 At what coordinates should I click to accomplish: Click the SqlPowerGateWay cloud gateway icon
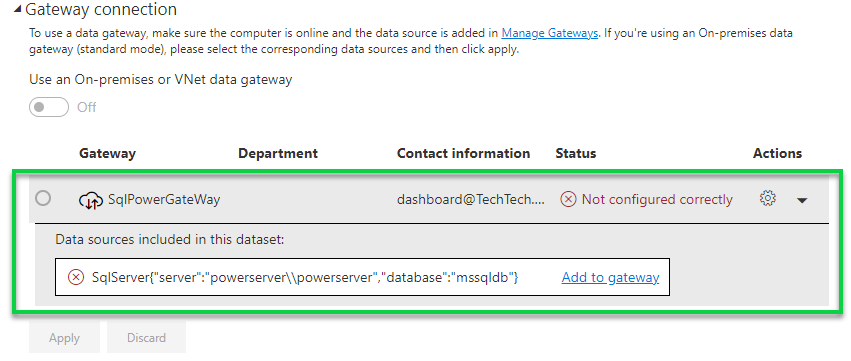click(91, 200)
